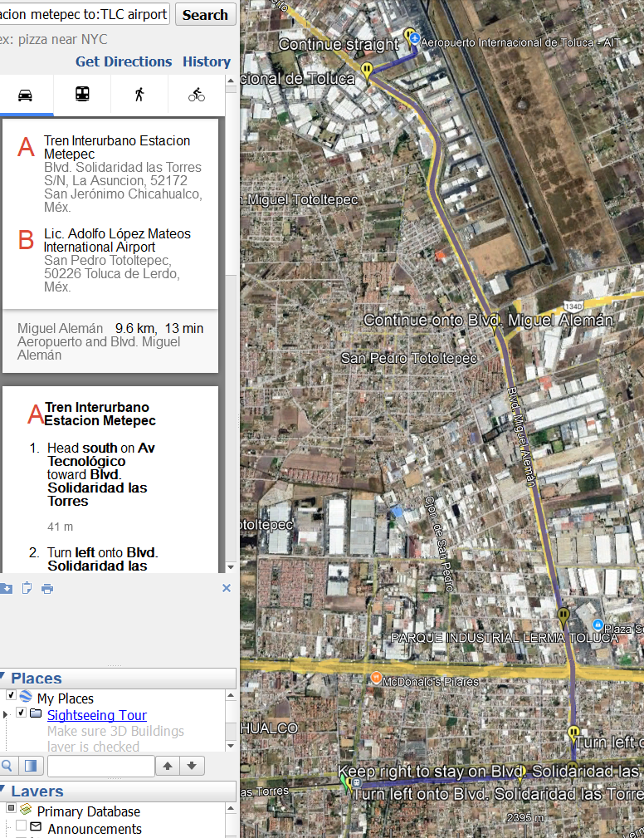
Task: Click Sightseeing Tour folder icon
Action: (36, 713)
